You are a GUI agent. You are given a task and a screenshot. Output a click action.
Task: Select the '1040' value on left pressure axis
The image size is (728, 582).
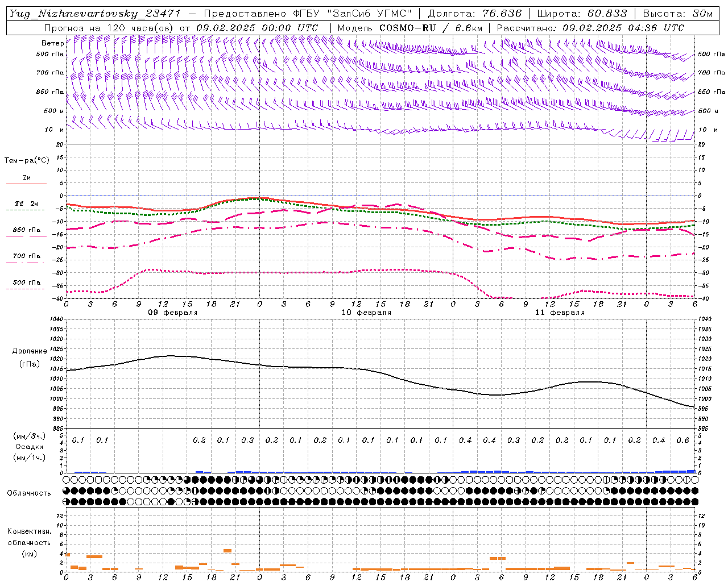57,319
